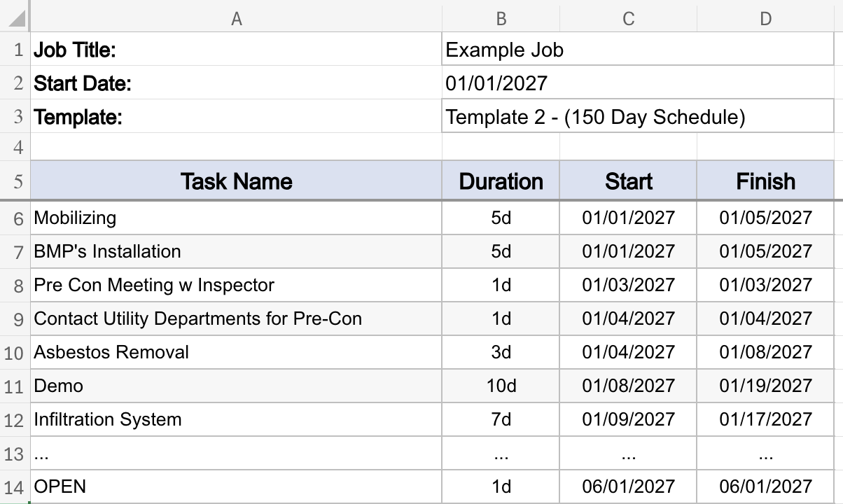The width and height of the screenshot is (843, 504).
Task: Select 'Contact Utility Departments for Pre-Con' cell
Action: pos(237,318)
